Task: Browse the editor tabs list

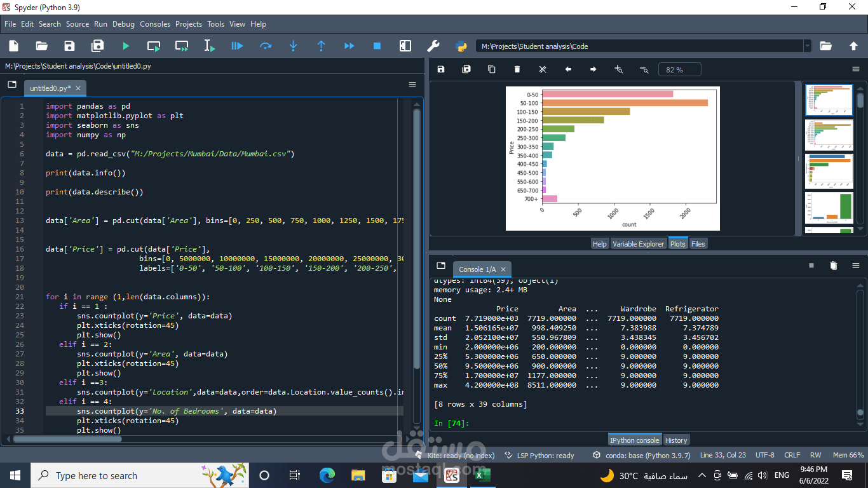Action: tap(12, 84)
